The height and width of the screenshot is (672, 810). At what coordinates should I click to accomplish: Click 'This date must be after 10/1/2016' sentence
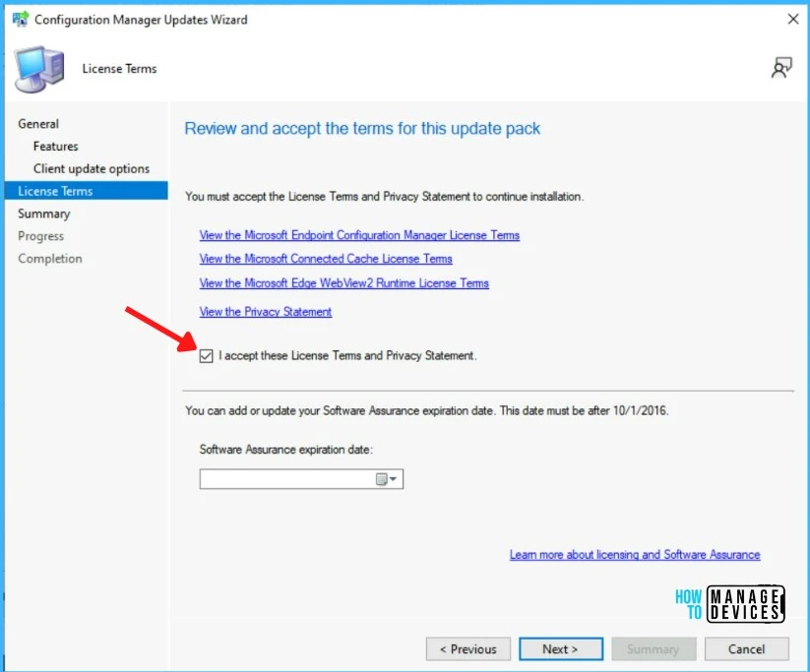(585, 410)
